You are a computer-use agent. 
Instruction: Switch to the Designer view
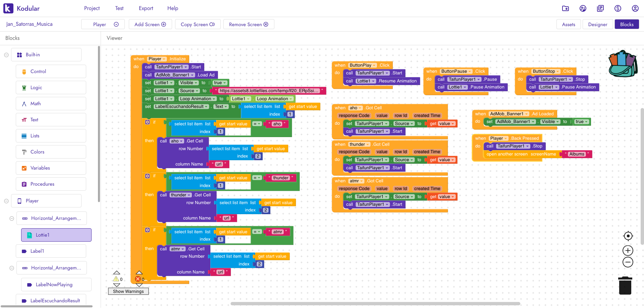[597, 24]
